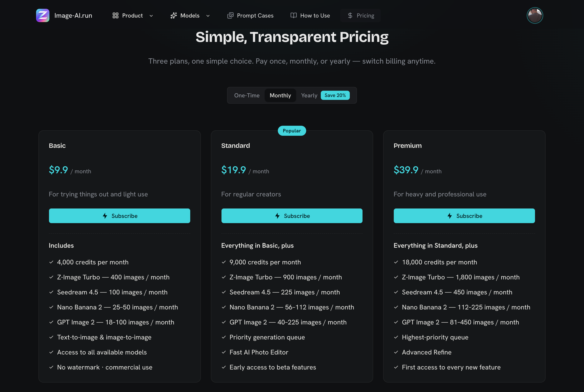Expand the Models dropdown chevron
This screenshot has width=584, height=392.
(x=208, y=16)
